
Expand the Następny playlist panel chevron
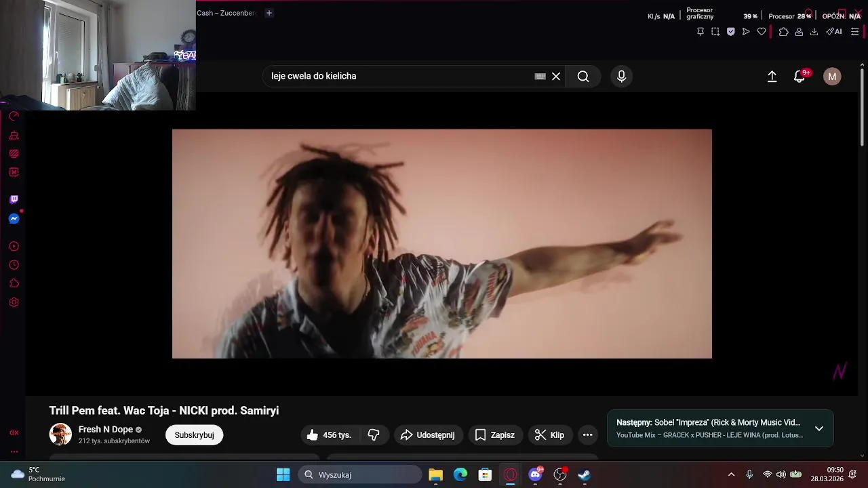[819, 429]
